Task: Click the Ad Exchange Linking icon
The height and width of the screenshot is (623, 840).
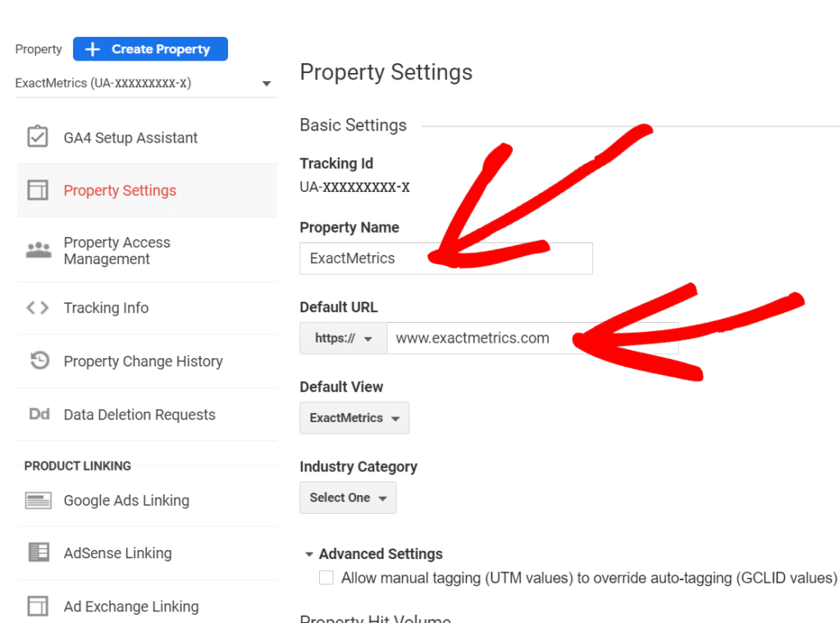Action: coord(38,606)
